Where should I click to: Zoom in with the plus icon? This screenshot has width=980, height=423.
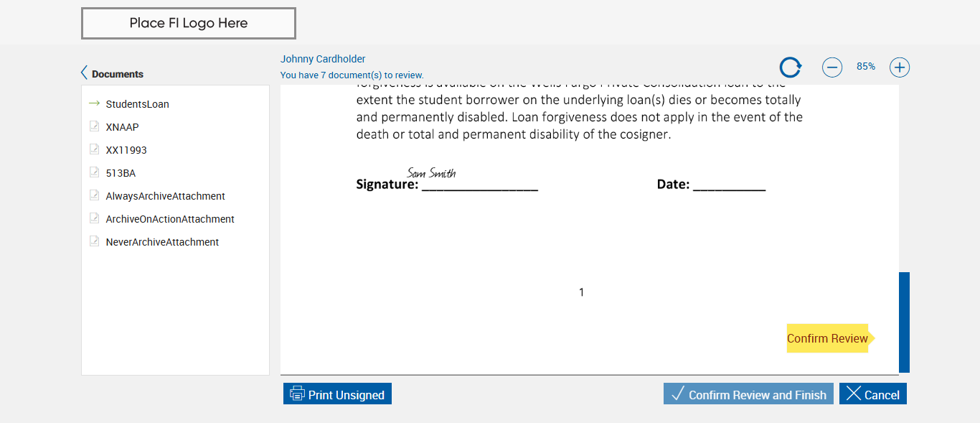point(899,68)
